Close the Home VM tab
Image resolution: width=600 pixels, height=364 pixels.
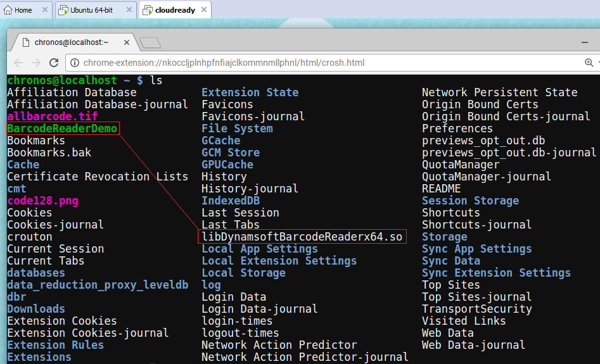pos(44,10)
